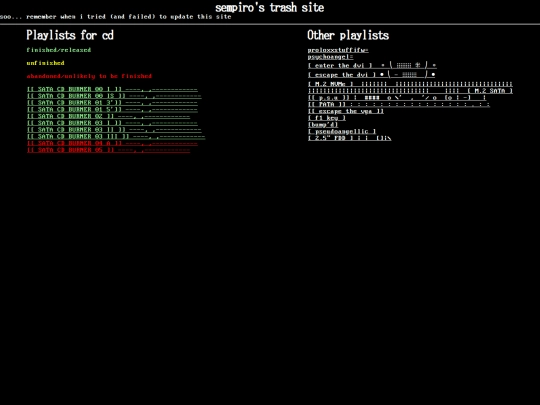Open the SATA CD BURNER 01 3' playlist
The height and width of the screenshot is (405, 540).
pyautogui.click(x=112, y=103)
